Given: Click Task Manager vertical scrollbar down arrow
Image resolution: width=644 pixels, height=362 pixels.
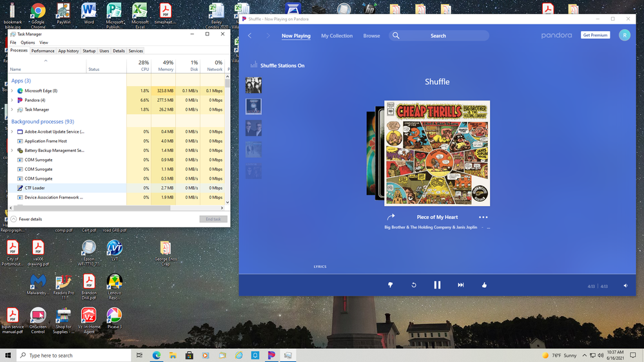Looking at the screenshot, I should click(228, 202).
